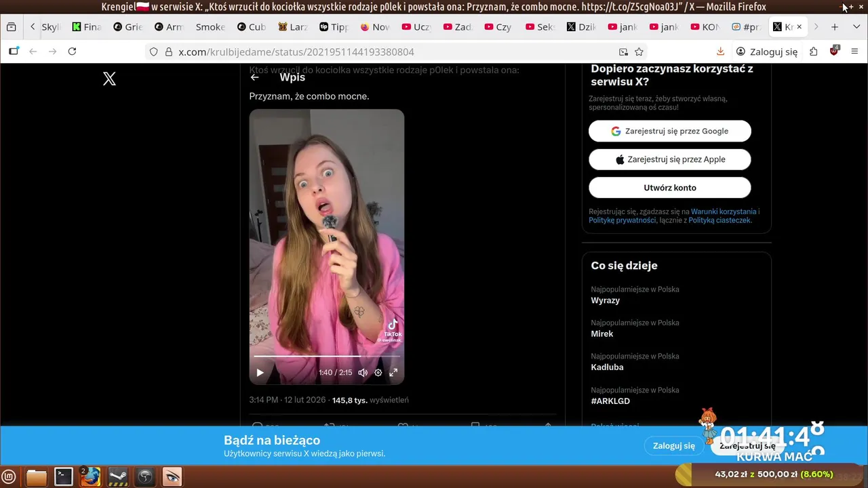Viewport: 868px width, 488px height.
Task: Click the browser forward arrow button
Action: 52,52
